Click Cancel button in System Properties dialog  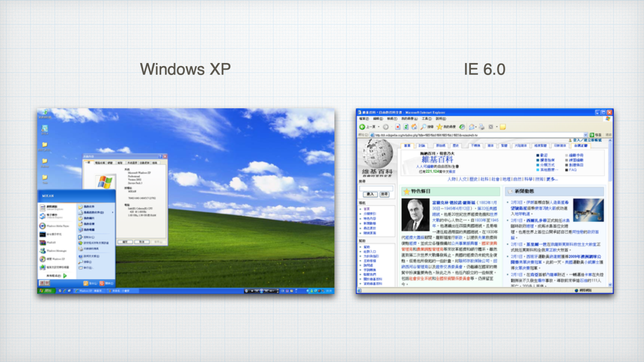pos(142,242)
